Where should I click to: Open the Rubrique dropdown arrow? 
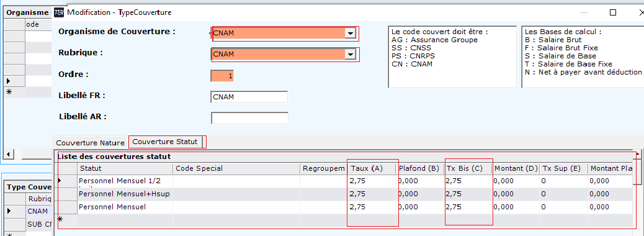point(350,54)
